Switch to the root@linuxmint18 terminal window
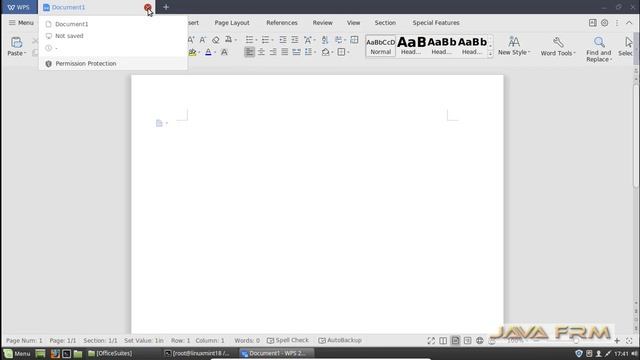The height and width of the screenshot is (360, 640). [198, 353]
